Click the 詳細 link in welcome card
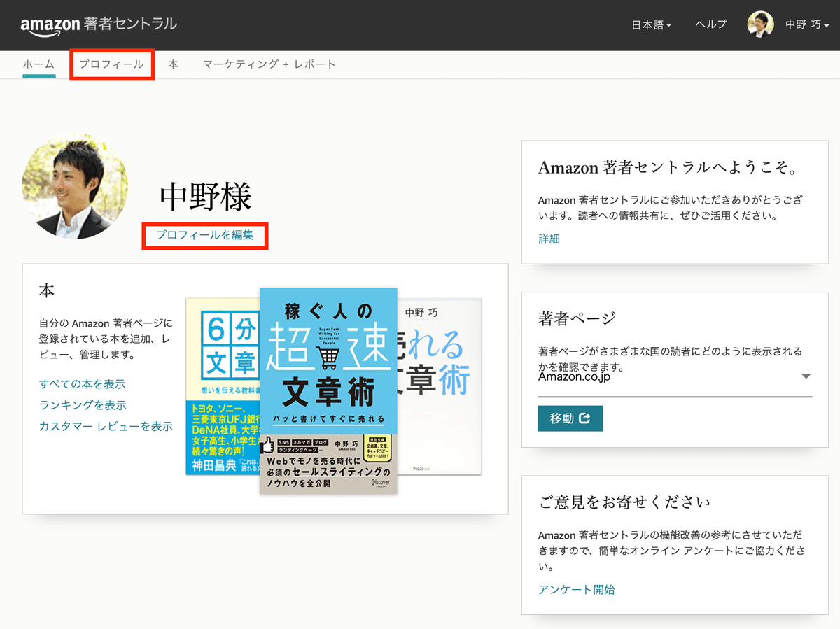The width and height of the screenshot is (840, 629). [x=549, y=239]
